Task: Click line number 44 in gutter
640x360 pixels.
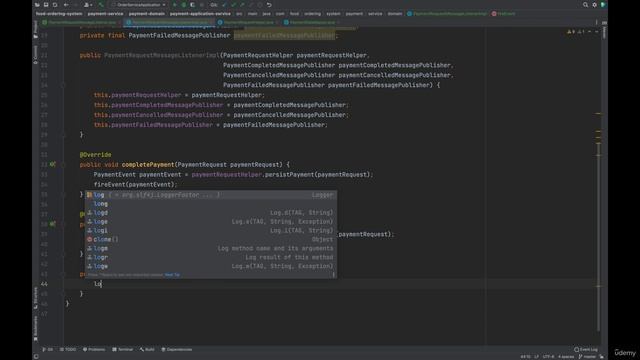Action: coord(44,284)
